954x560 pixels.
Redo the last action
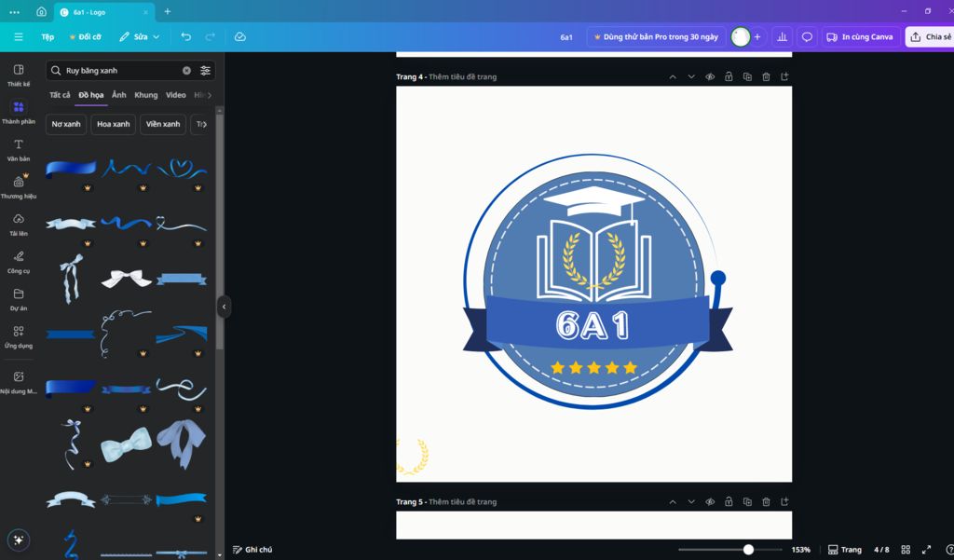[x=210, y=37]
